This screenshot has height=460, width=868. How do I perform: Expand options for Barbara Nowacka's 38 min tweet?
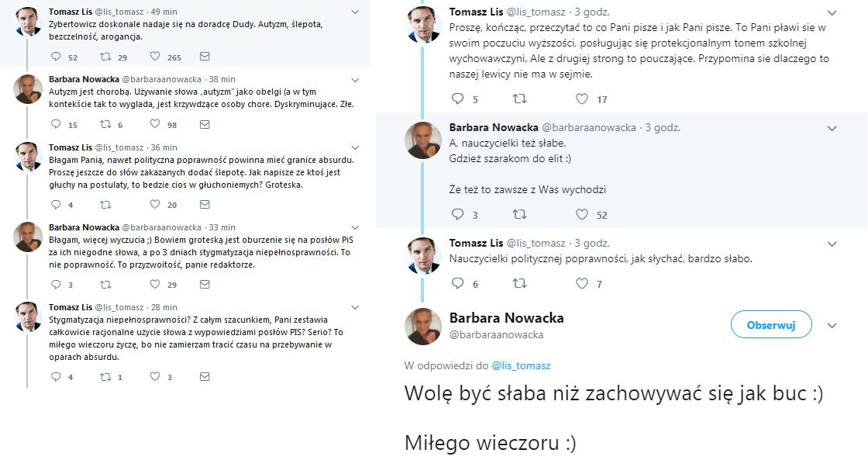[355, 79]
